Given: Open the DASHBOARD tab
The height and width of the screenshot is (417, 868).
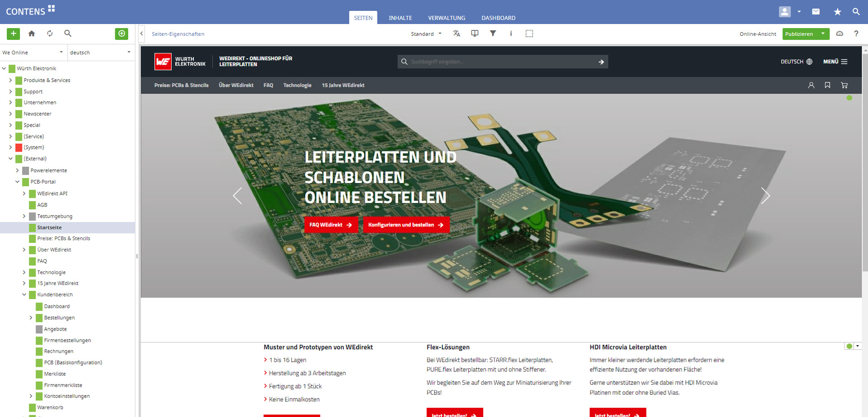Looking at the screenshot, I should (x=498, y=18).
